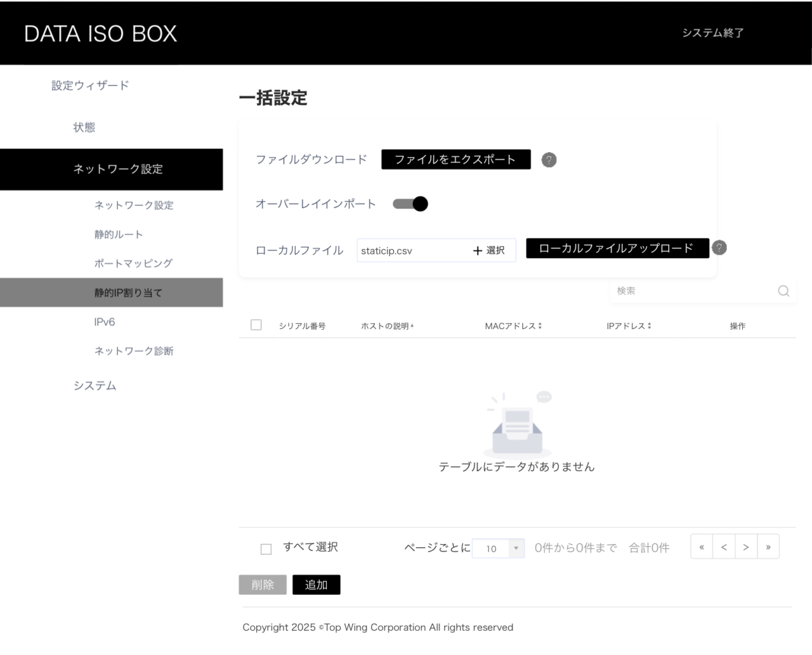Screen dimensions: 812x655
Task: Click ファイルをエクスポート button
Action: (456, 160)
